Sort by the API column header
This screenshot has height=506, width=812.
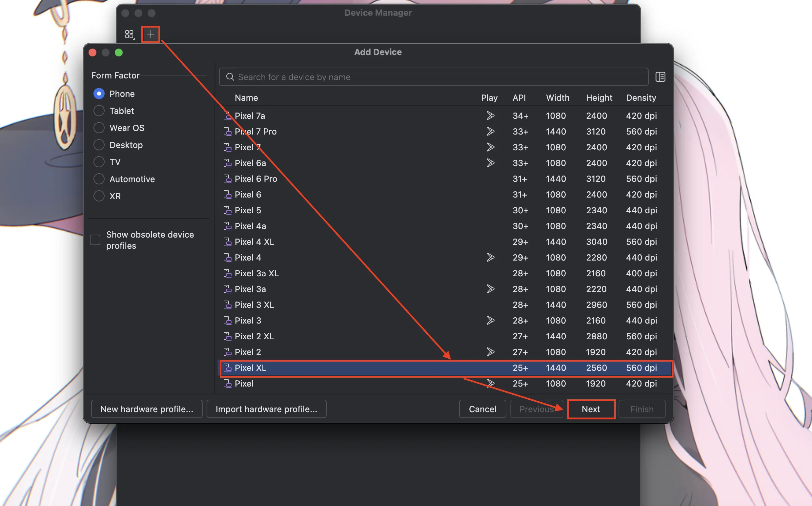pos(519,98)
